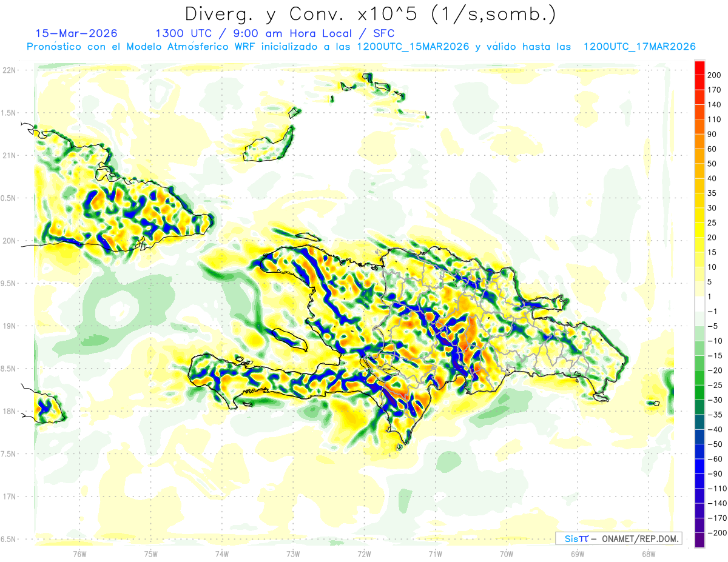
Task: Click the '70W' longitude label
Action: point(506,554)
